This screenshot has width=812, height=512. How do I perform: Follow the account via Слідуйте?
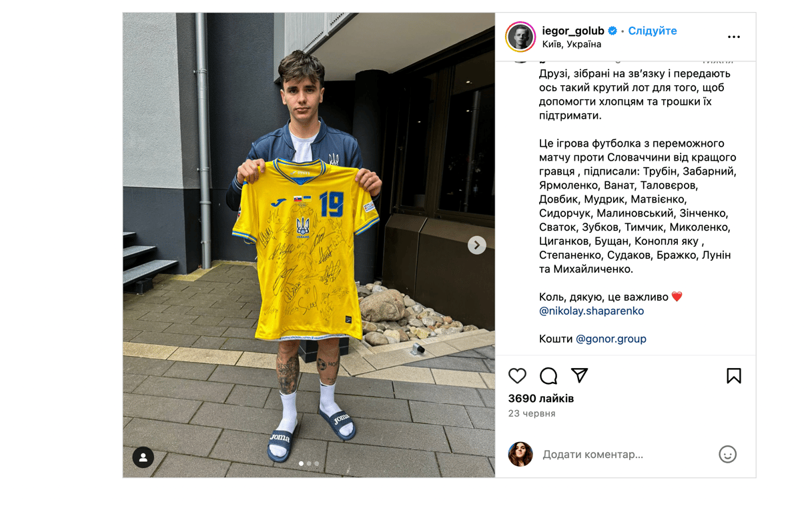(x=653, y=31)
